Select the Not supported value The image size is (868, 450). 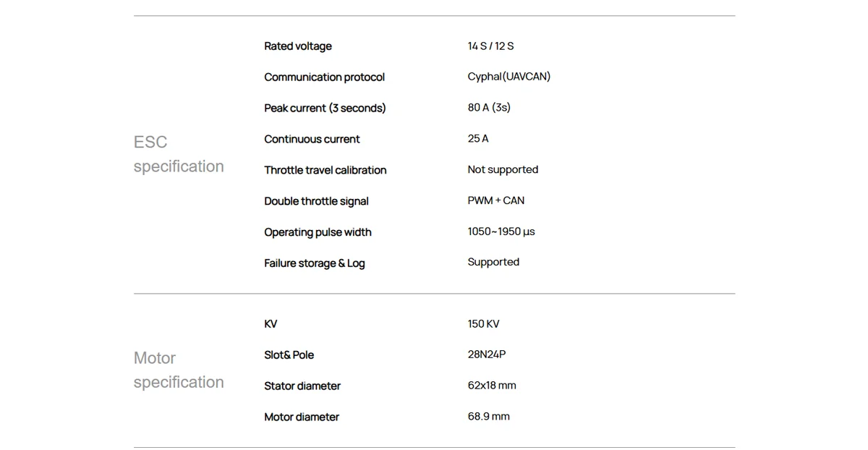click(x=503, y=169)
